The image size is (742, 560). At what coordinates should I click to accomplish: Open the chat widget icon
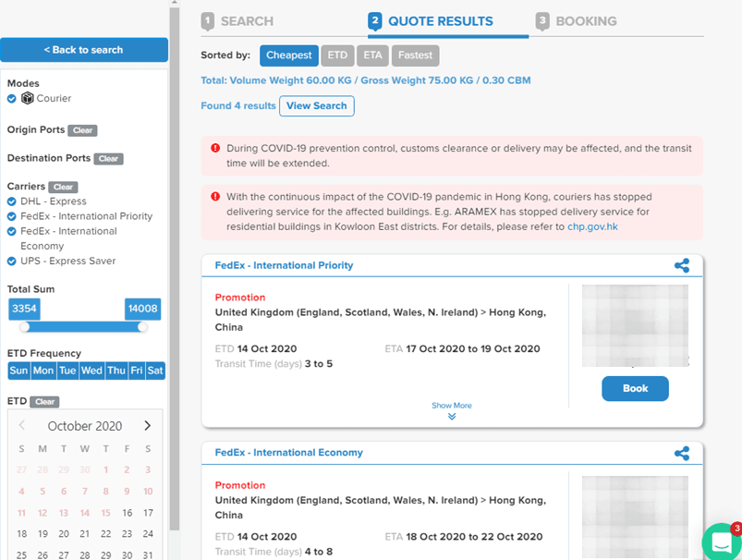pos(722,542)
